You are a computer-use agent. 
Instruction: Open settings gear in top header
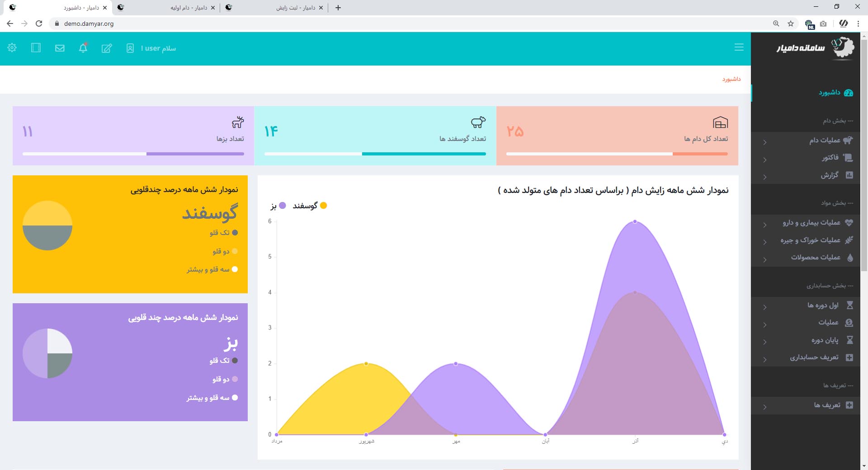12,48
